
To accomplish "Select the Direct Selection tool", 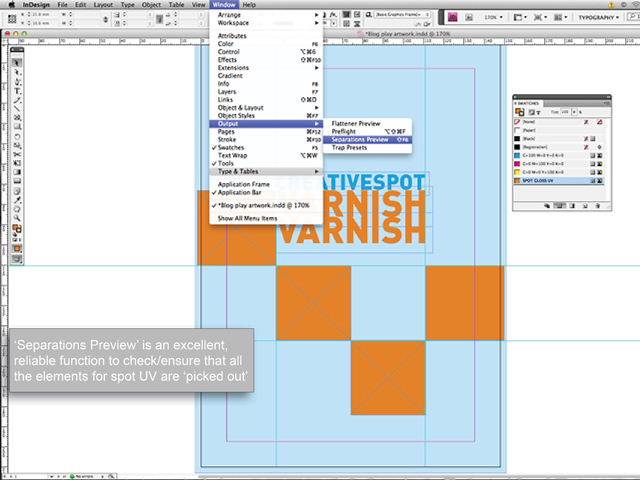I will [x=17, y=72].
